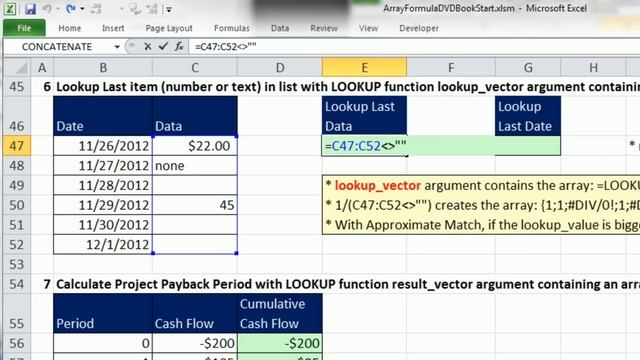Click cell with date 12/1/2012

(x=103, y=244)
